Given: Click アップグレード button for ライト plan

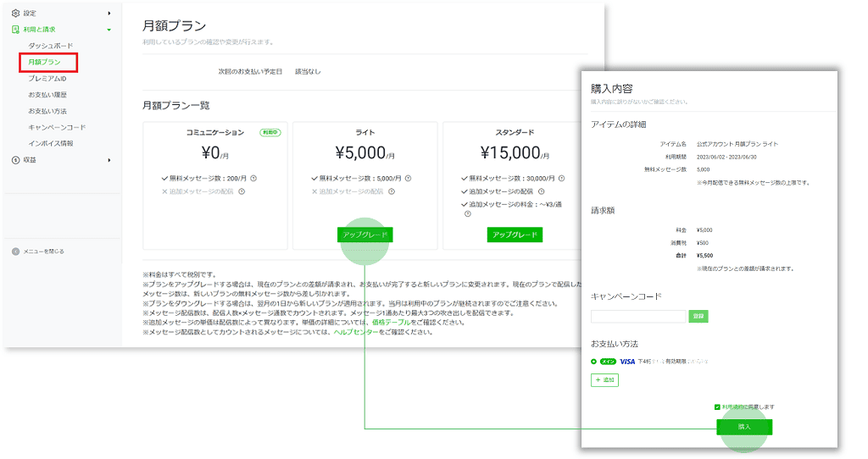Looking at the screenshot, I should click(364, 235).
